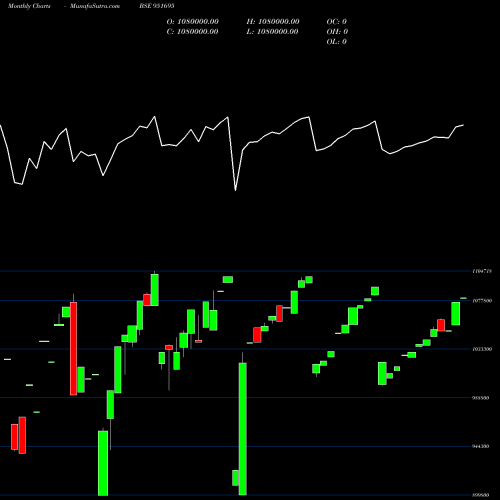Viewport: 500px width, 500px height.
Task: Click the 'OL: 0' readout
Action: (x=337, y=42)
